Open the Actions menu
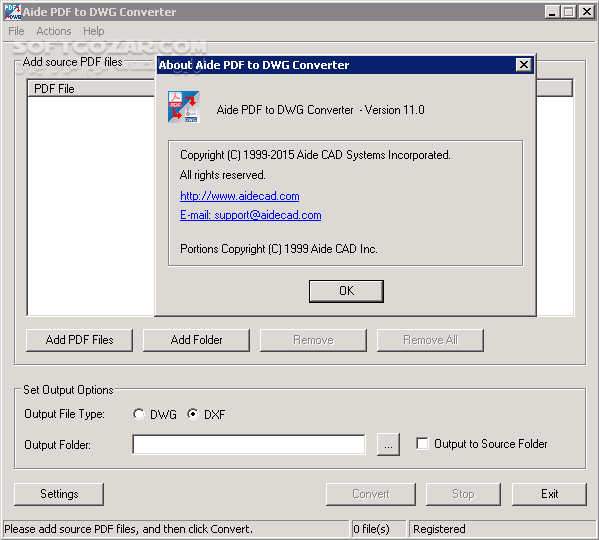Viewport: 599px width, 540px height. click(54, 31)
